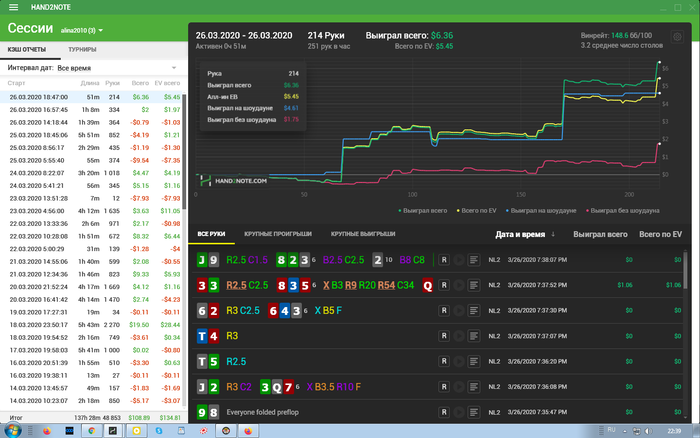The width and height of the screenshot is (700, 438).
Task: Switch to the КЭШ ОТЧЕТЫ tab
Action: click(27, 50)
